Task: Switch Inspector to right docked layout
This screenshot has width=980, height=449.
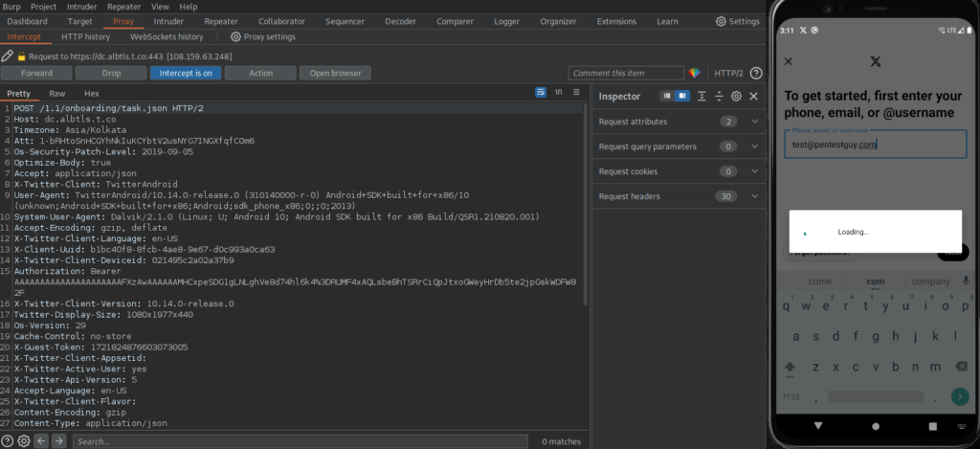Action: (x=681, y=97)
